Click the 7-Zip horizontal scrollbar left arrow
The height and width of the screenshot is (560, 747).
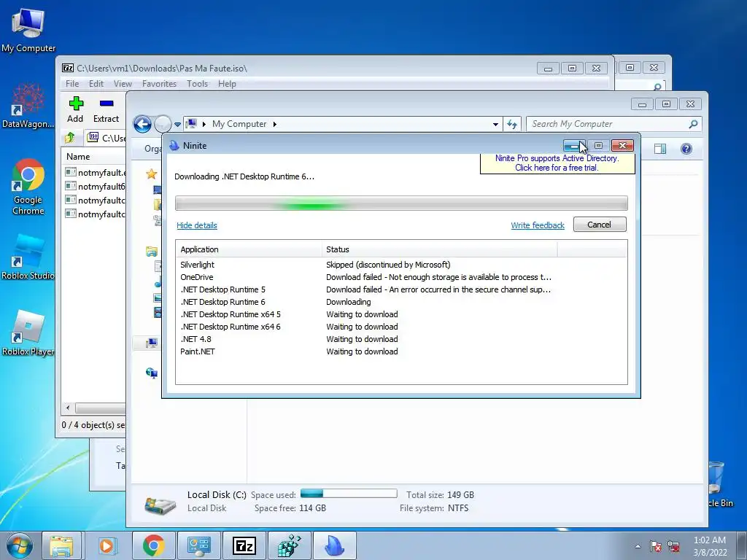pos(68,408)
